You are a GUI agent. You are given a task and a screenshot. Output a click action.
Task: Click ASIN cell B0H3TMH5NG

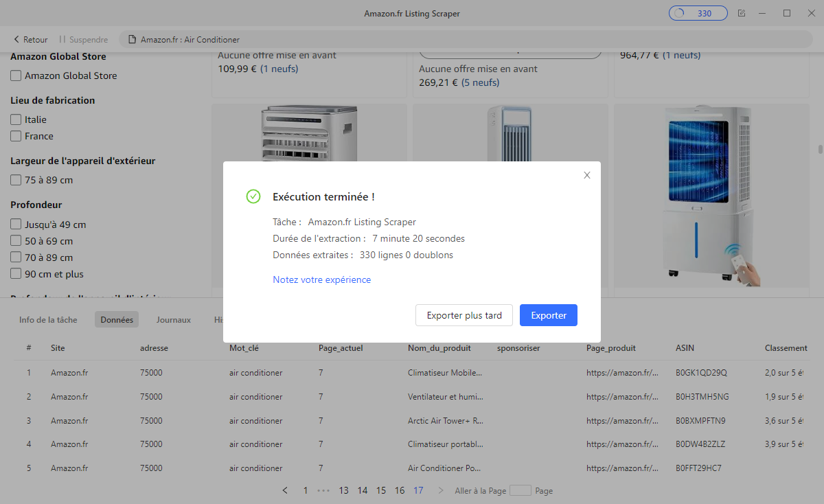(x=702, y=397)
